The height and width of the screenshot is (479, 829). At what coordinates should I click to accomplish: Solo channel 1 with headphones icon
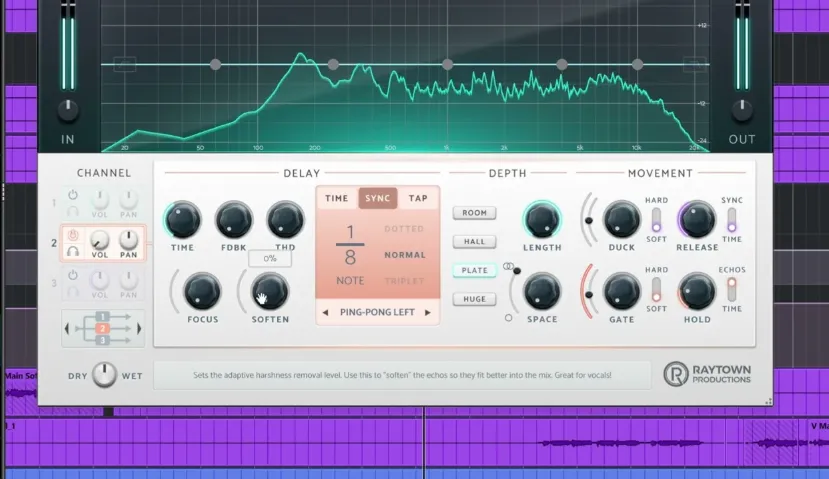pos(73,211)
